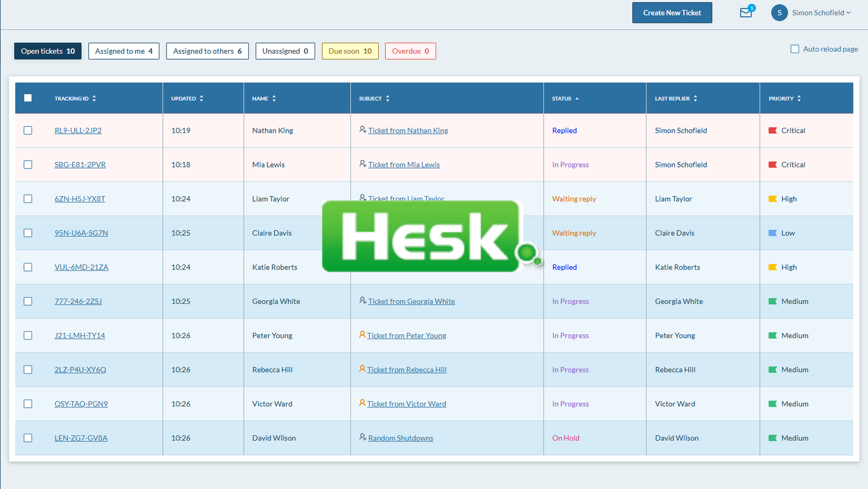Switch to the Assigned to others filter
This screenshot has height=489, width=868.
point(207,51)
